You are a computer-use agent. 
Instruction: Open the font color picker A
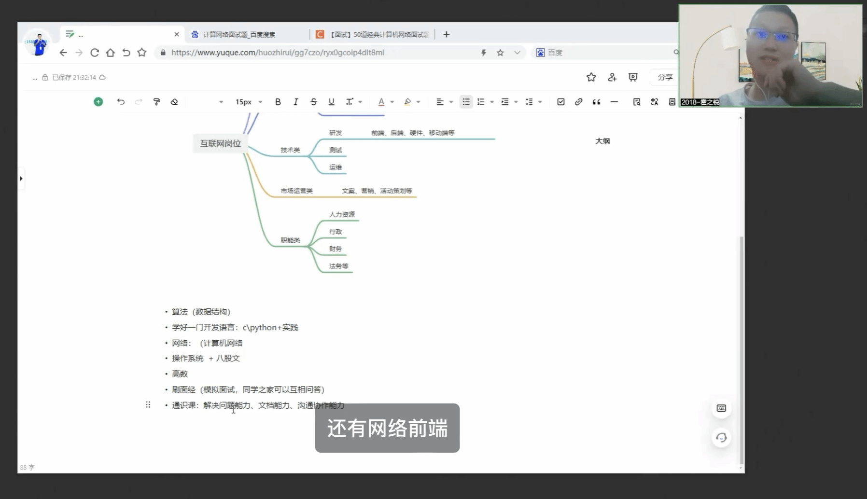coord(381,102)
